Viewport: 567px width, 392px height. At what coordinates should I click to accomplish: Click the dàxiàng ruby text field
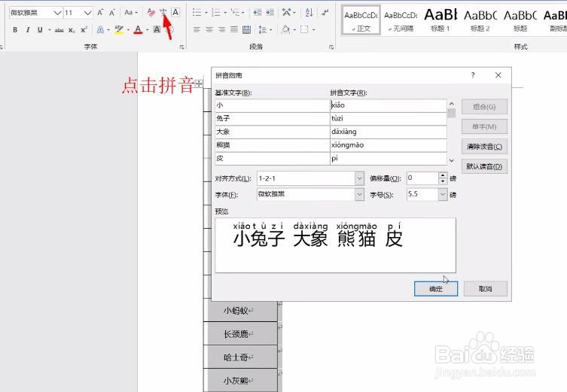pos(388,132)
